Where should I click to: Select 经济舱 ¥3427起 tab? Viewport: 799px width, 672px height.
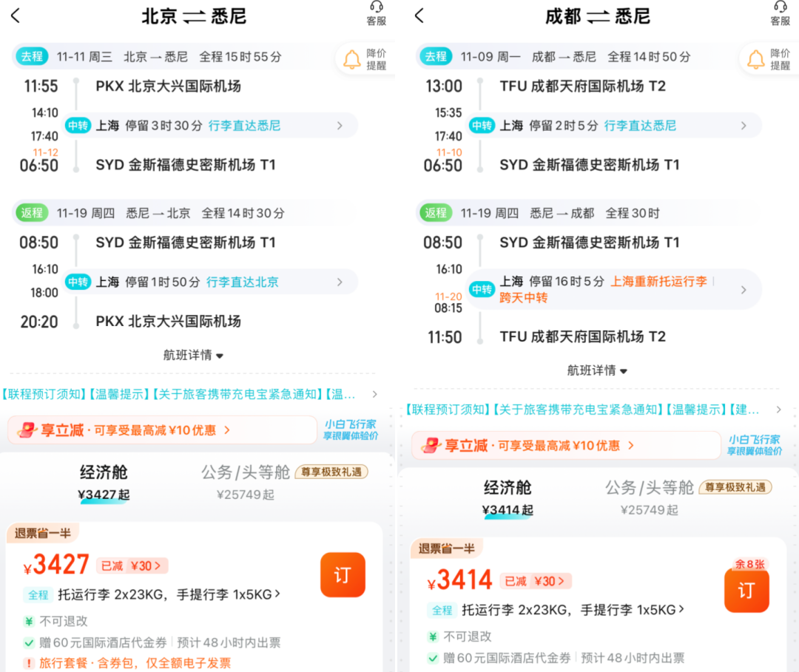click(x=104, y=483)
